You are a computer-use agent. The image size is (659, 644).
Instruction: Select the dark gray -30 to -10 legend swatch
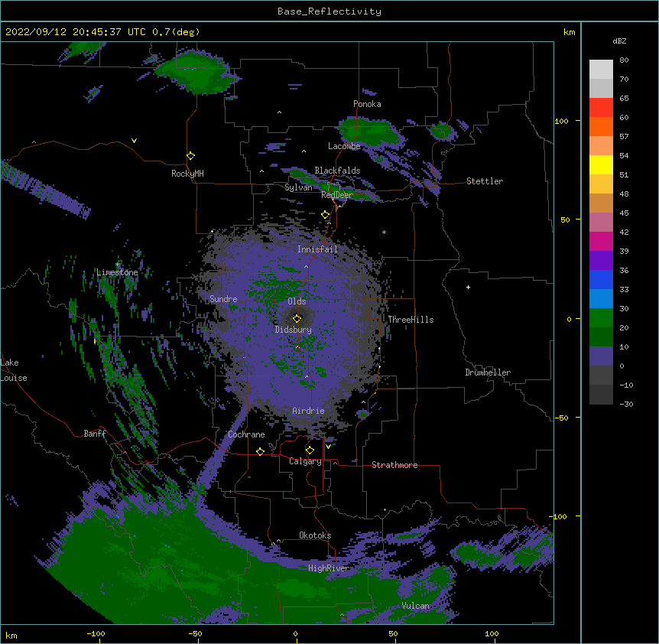[x=601, y=395]
